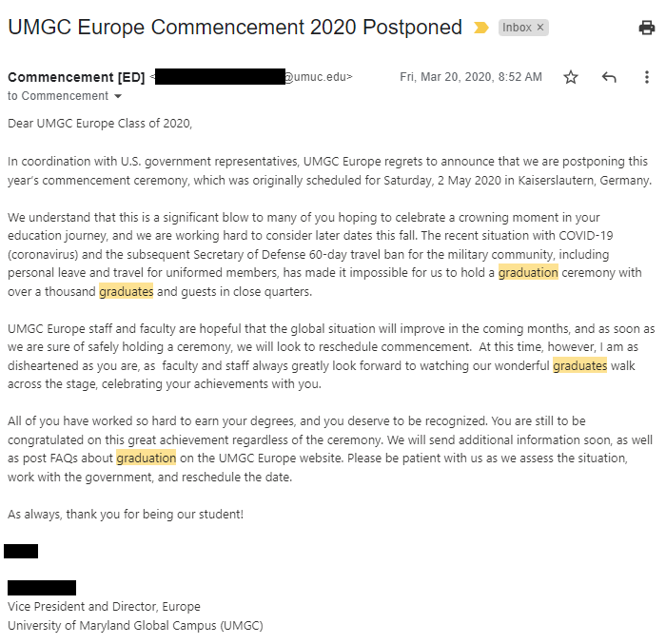Click highlighted 'graduates' after 'over a thousand'

tap(126, 291)
